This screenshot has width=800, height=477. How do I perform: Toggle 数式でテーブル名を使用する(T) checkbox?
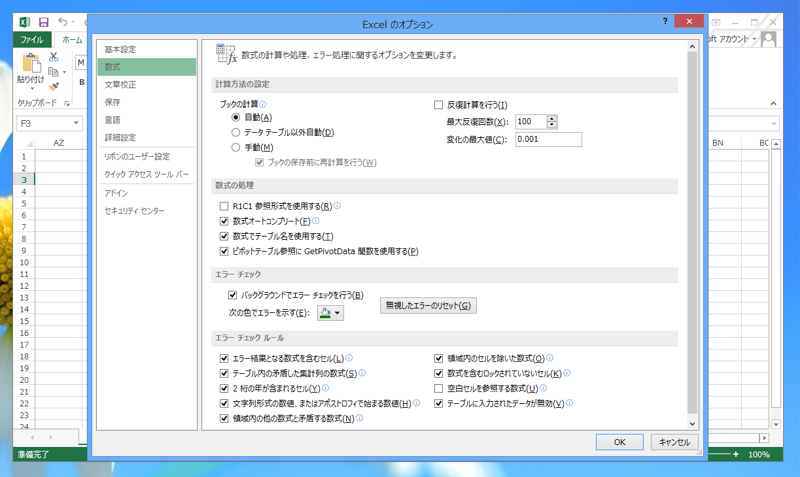coord(224,236)
